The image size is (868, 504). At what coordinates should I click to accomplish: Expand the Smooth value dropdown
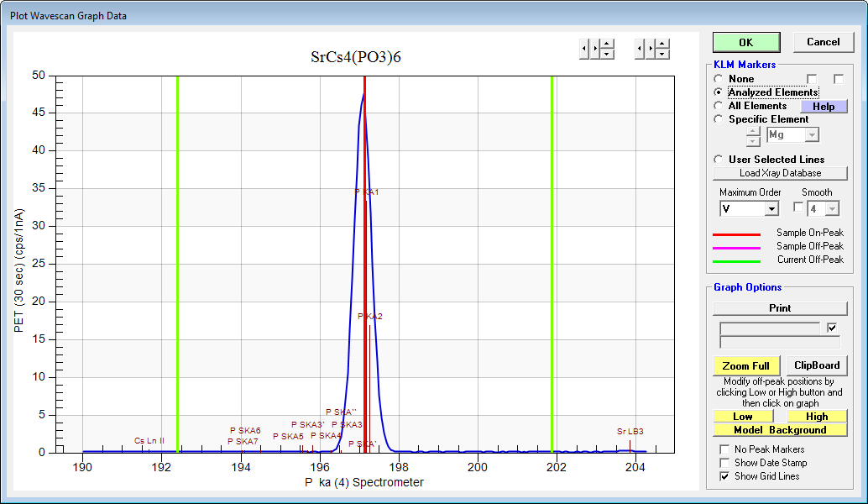click(831, 209)
